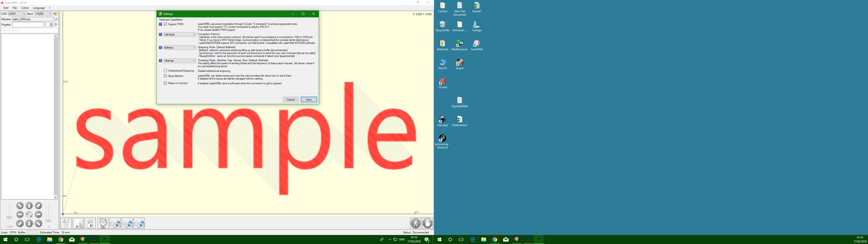Screen dimensions: 868x244
Task: Click the Cancel button in Settings
Action: click(290, 99)
